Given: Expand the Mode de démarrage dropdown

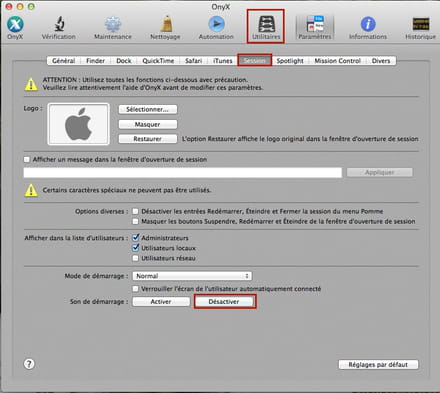Looking at the screenshot, I should tap(192, 276).
